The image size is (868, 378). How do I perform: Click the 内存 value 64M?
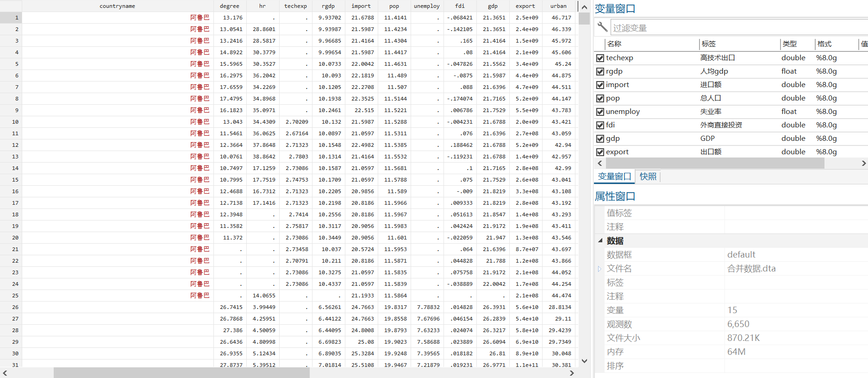point(736,352)
